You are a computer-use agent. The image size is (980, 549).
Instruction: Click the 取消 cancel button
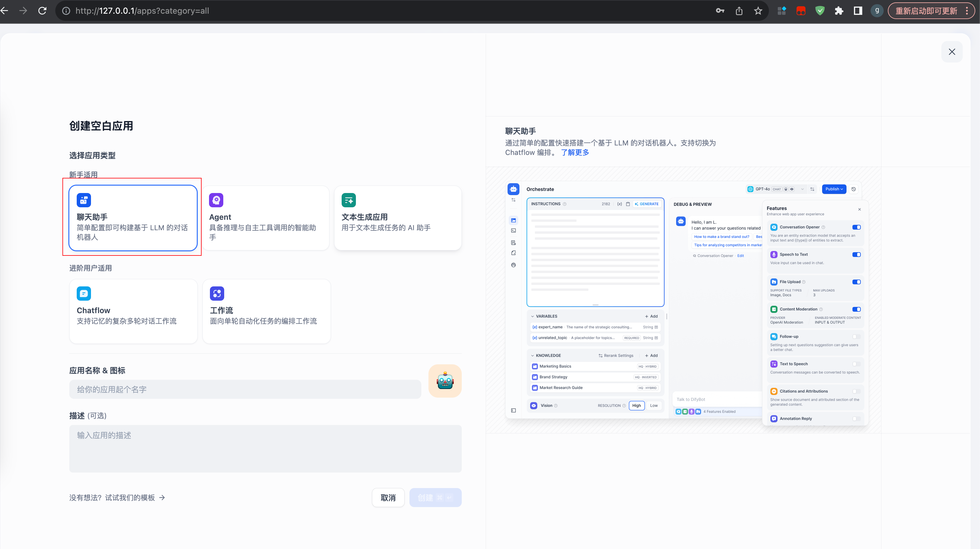click(x=388, y=498)
